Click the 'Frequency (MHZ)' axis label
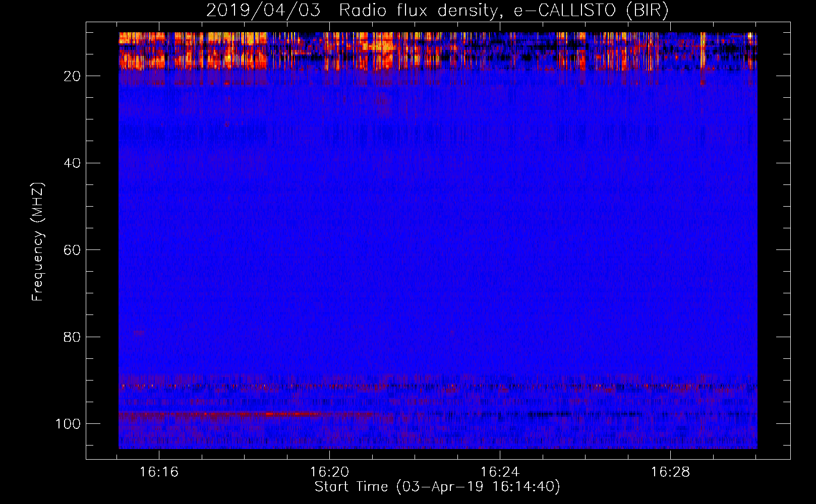 pyautogui.click(x=38, y=241)
